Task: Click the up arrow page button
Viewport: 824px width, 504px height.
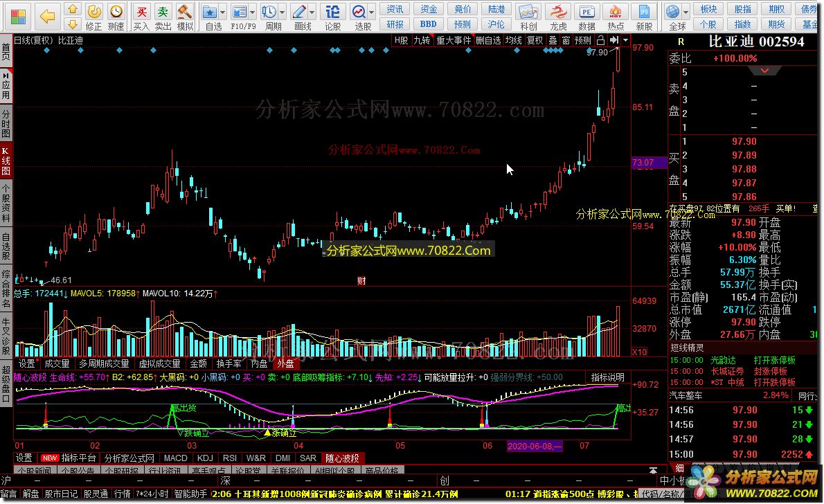Action: [73, 9]
